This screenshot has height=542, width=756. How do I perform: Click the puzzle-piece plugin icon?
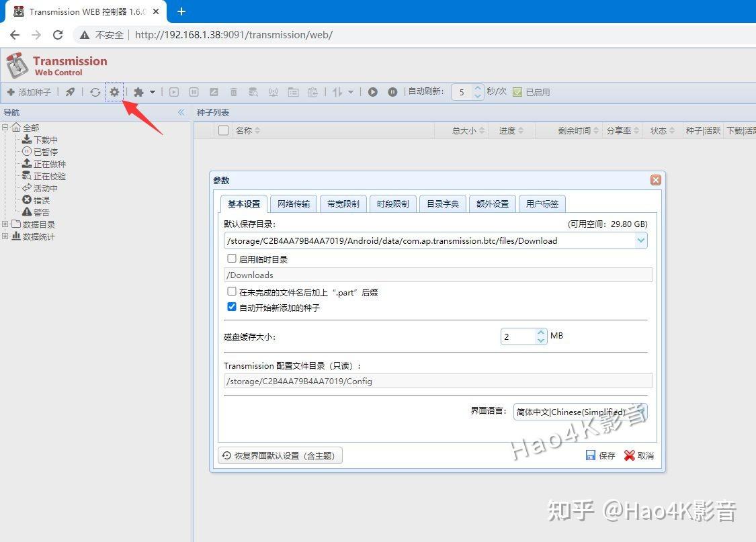tap(139, 91)
